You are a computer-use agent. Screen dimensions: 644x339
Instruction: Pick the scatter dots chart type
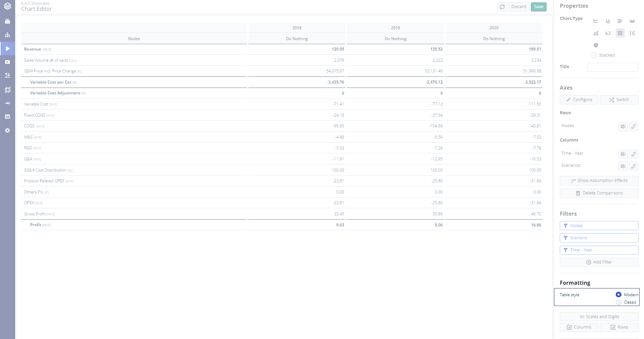coord(632,33)
